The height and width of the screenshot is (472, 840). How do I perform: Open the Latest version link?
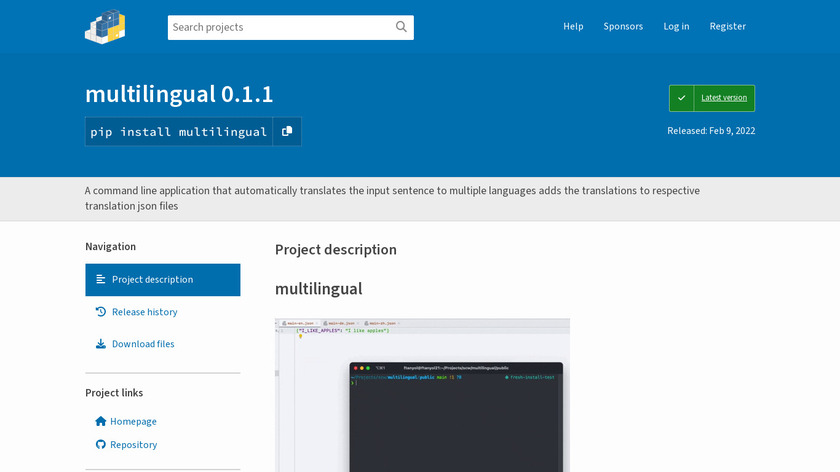[x=724, y=98]
